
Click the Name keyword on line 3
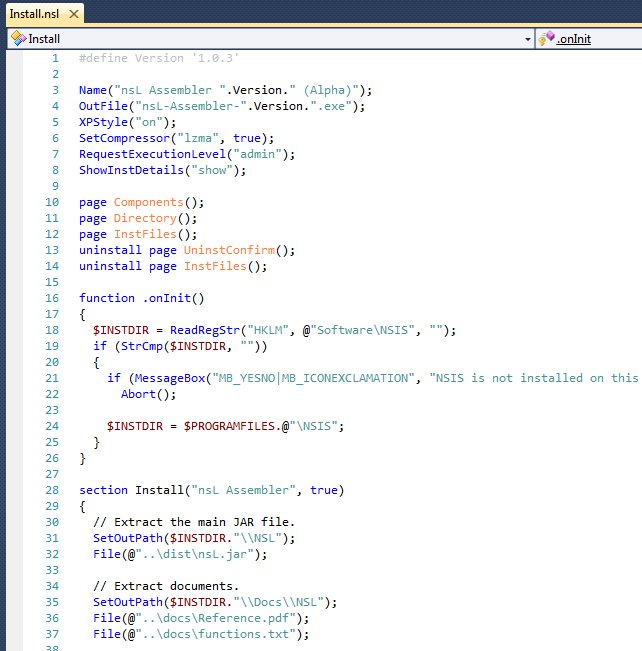click(93, 90)
